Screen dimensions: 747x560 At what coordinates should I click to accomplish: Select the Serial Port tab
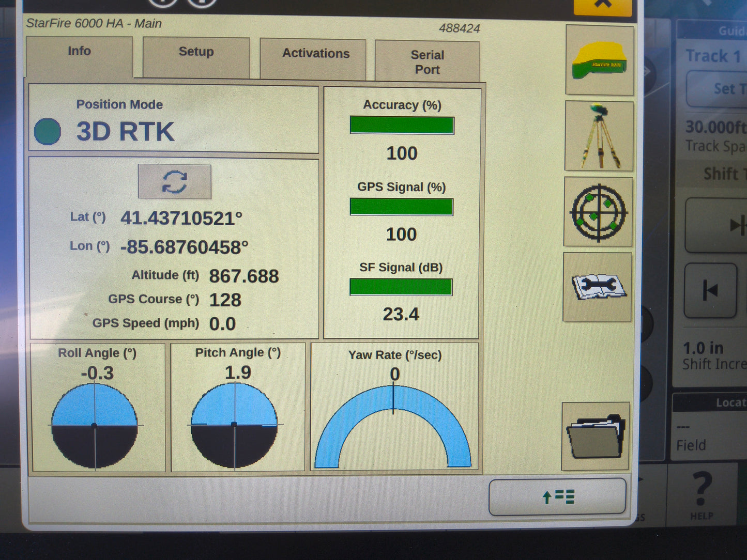point(427,61)
